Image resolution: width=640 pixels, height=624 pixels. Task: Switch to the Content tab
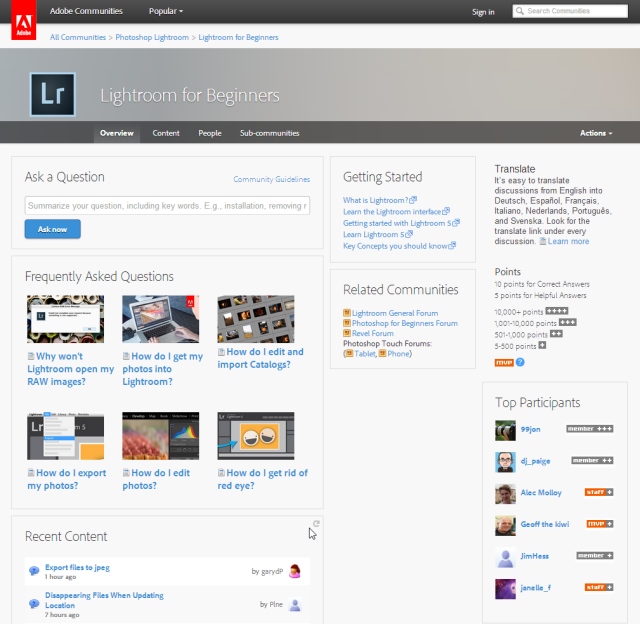[166, 133]
